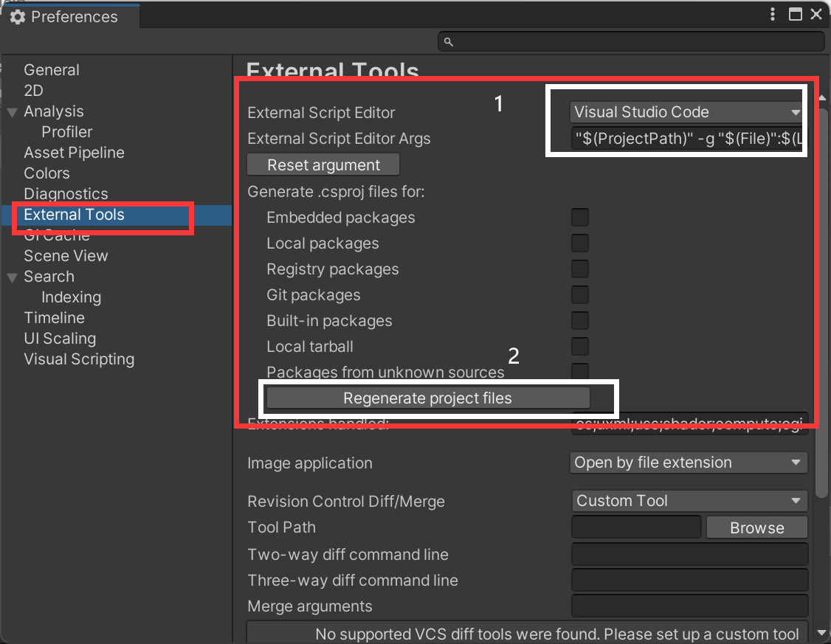831x644 pixels.
Task: Enable Embedded packages checkbox
Action: pyautogui.click(x=580, y=217)
